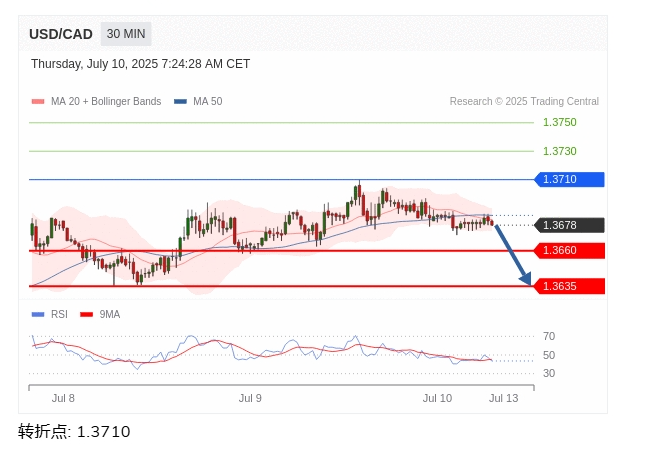Viewport: 645px width, 454px height.
Task: Click the Jul 9 axis label
Action: 250,398
